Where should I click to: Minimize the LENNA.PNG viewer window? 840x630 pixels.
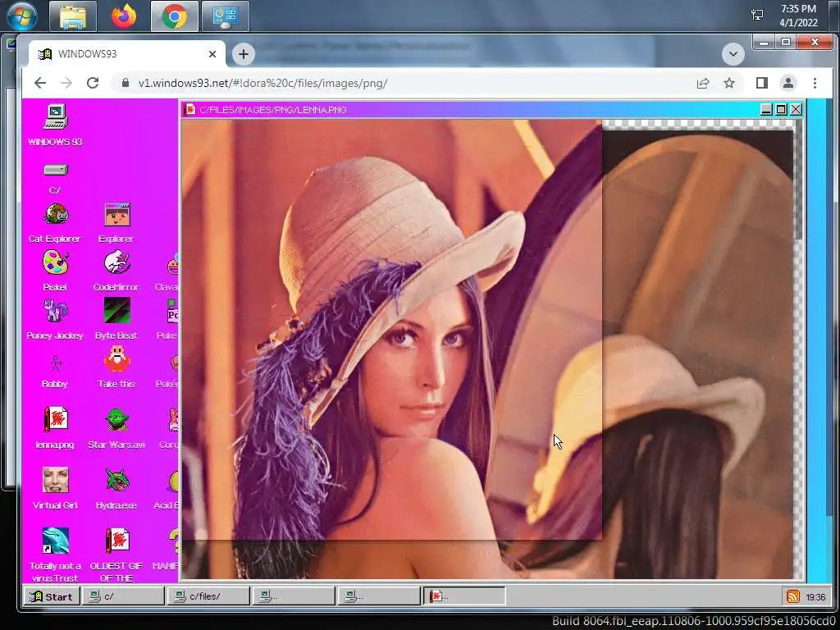pyautogui.click(x=767, y=109)
